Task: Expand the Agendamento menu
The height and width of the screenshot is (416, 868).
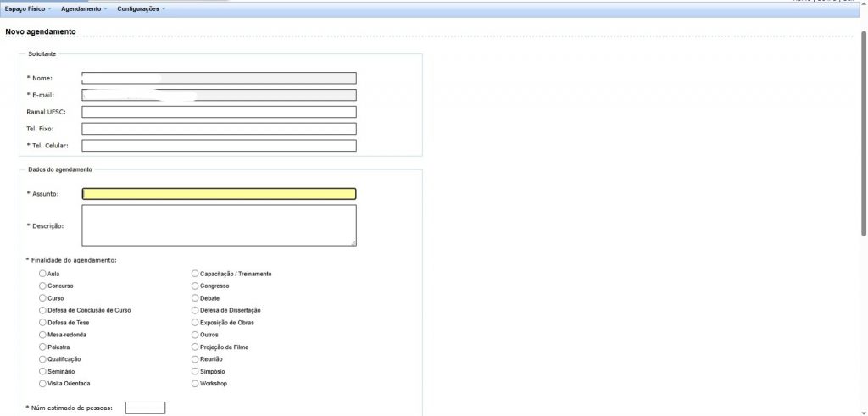Action: point(84,8)
